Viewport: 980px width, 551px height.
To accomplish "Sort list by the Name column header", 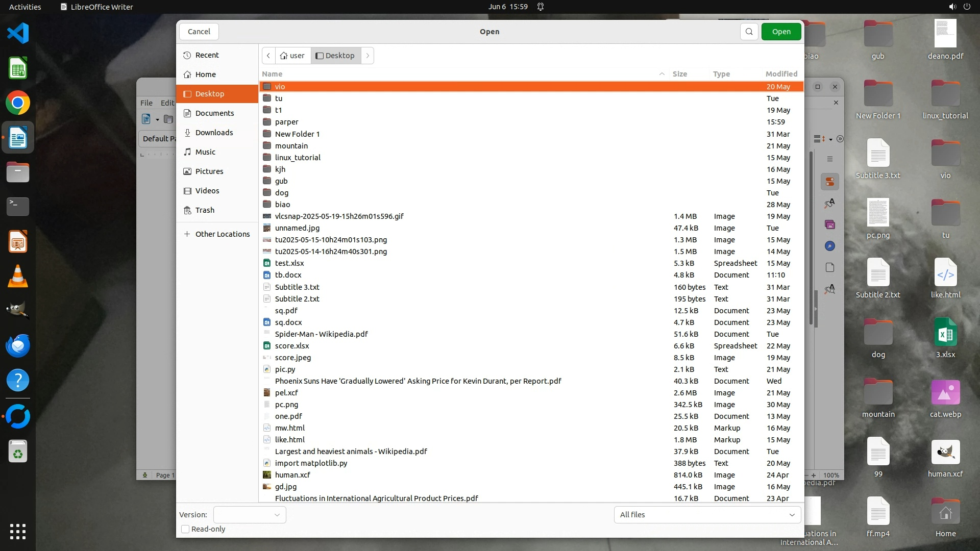I will click(x=273, y=74).
